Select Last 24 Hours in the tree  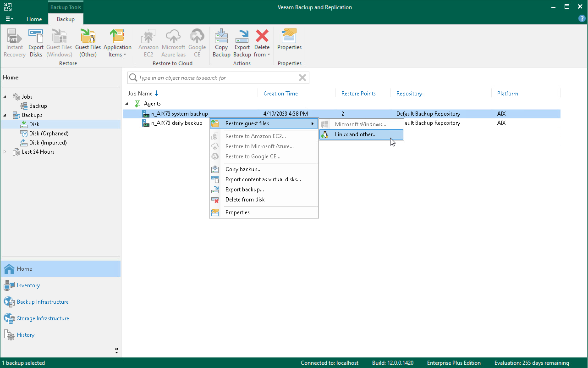[x=38, y=152]
